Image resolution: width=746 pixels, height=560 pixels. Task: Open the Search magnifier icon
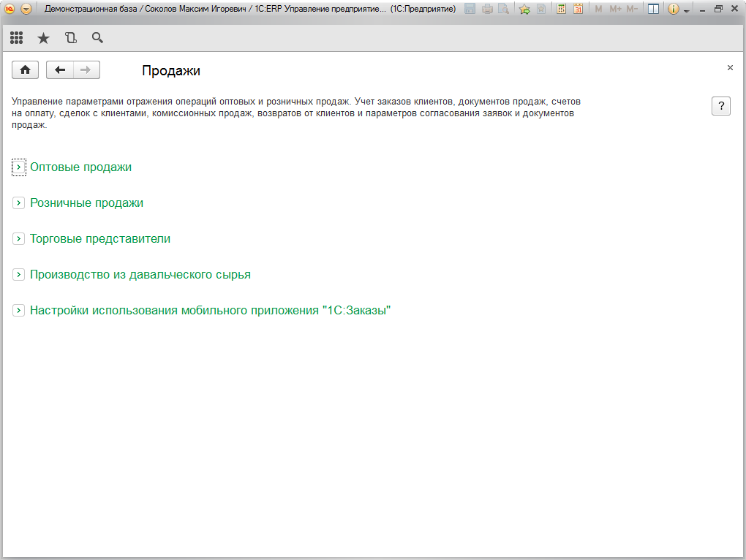coord(97,38)
